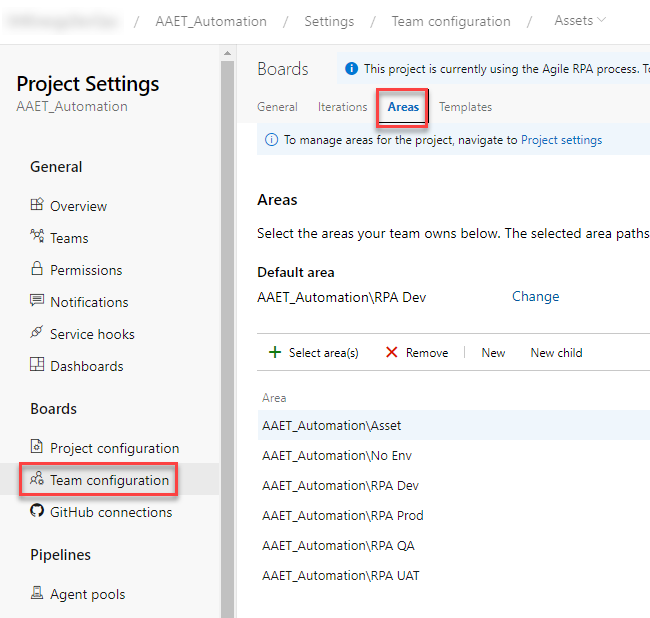This screenshot has height=618, width=650.
Task: Click the info icon beside manage areas message
Action: (x=272, y=140)
